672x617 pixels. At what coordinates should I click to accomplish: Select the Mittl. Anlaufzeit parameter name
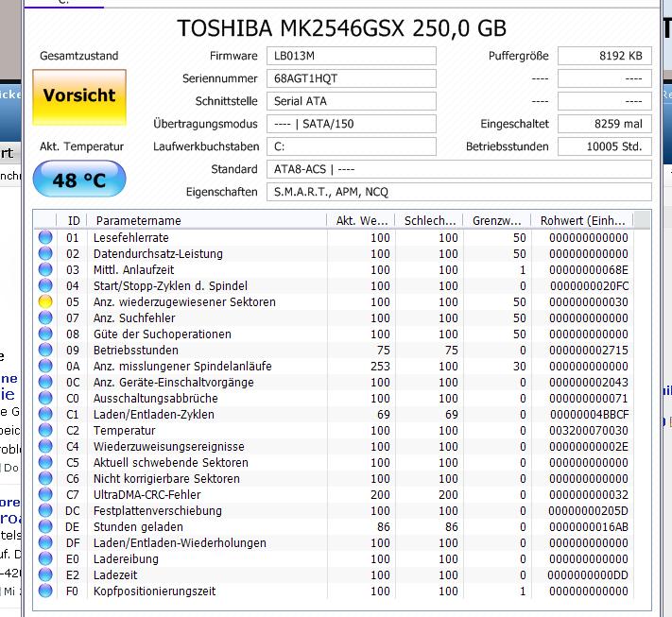tap(133, 270)
